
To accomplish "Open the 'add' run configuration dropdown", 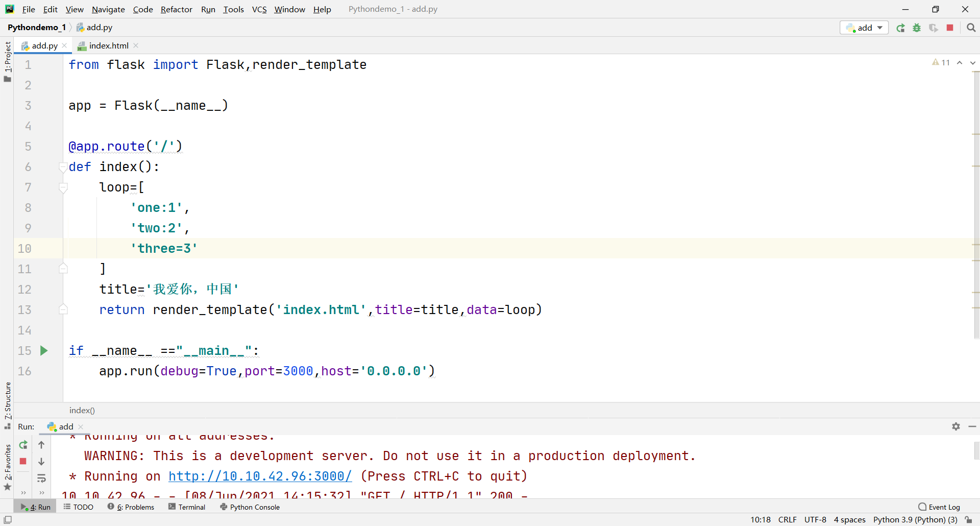I will [x=864, y=28].
